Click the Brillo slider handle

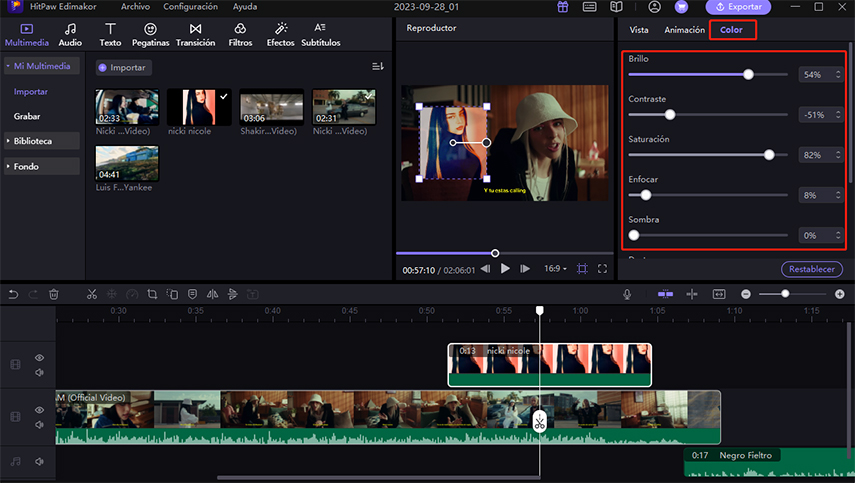748,75
